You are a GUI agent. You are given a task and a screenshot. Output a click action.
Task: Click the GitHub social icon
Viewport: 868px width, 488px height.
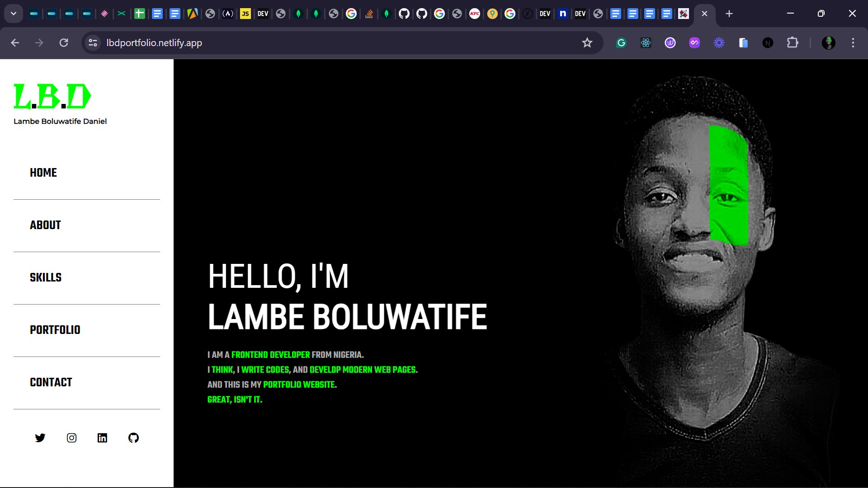pos(133,438)
